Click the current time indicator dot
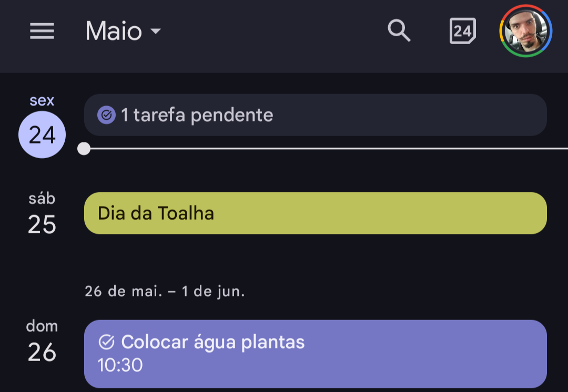568x392 pixels. (x=84, y=149)
